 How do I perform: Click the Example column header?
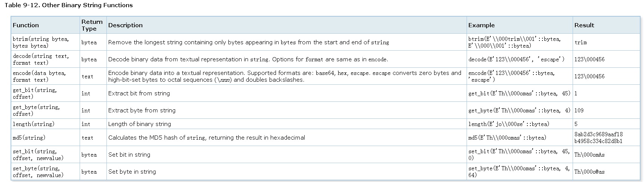[481, 25]
